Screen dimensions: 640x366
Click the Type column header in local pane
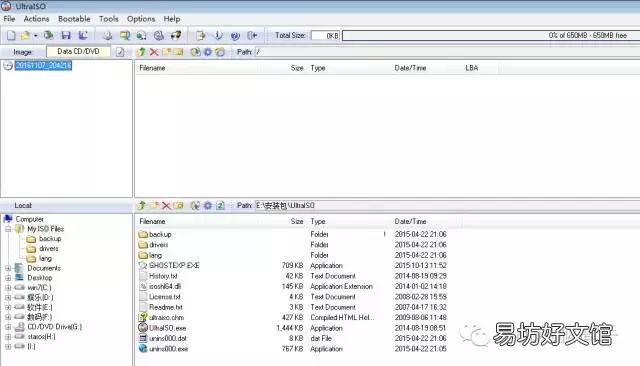click(318, 222)
